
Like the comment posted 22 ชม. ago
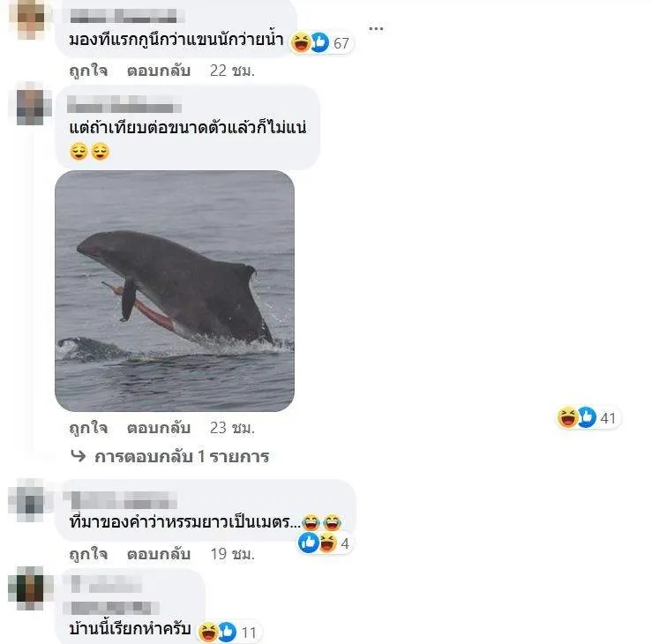[x=88, y=71]
